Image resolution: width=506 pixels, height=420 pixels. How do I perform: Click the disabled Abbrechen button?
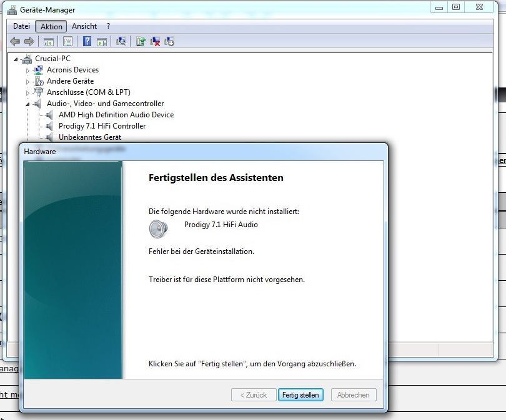pyautogui.click(x=354, y=395)
